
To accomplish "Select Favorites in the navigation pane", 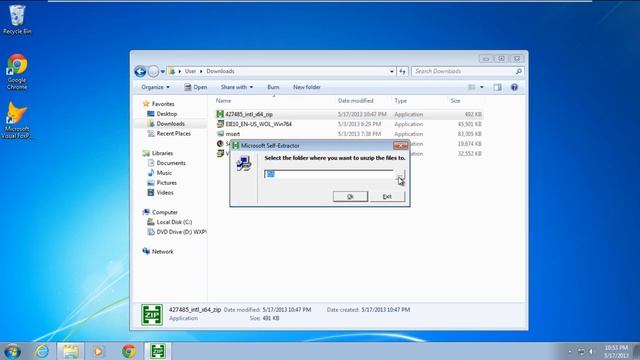I will pyautogui.click(x=158, y=104).
